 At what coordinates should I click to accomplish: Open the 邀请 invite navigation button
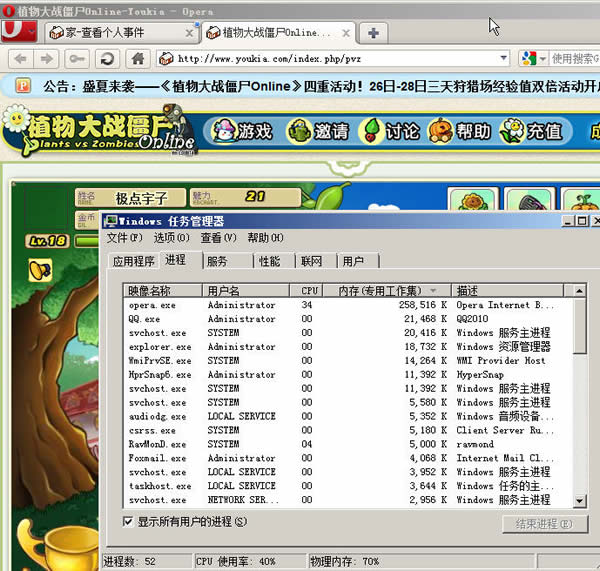click(x=318, y=131)
